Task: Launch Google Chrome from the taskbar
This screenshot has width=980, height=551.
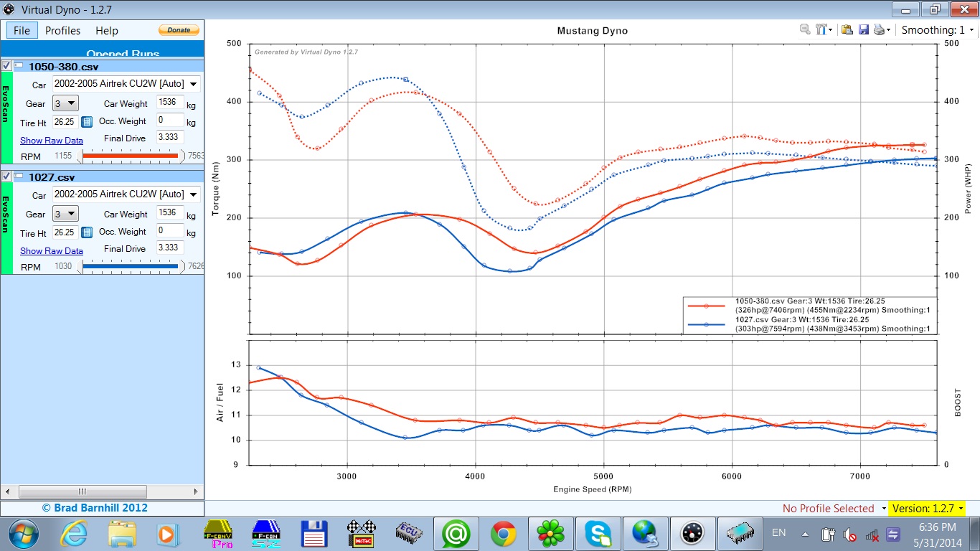Action: 504,534
